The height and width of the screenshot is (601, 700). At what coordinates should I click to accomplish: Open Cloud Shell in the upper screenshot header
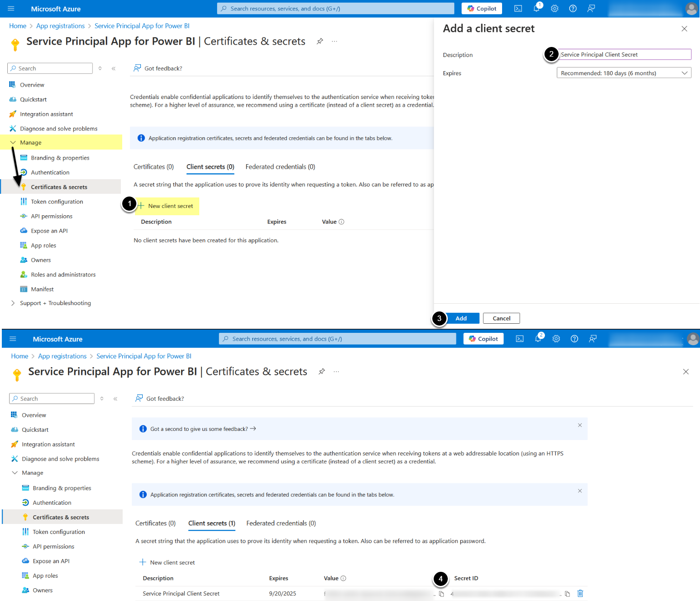point(518,9)
